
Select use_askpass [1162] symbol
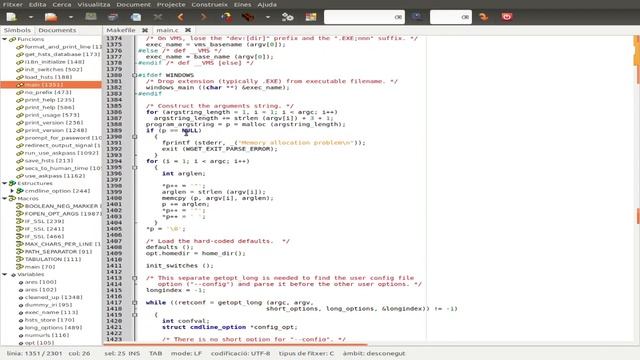tap(51, 176)
